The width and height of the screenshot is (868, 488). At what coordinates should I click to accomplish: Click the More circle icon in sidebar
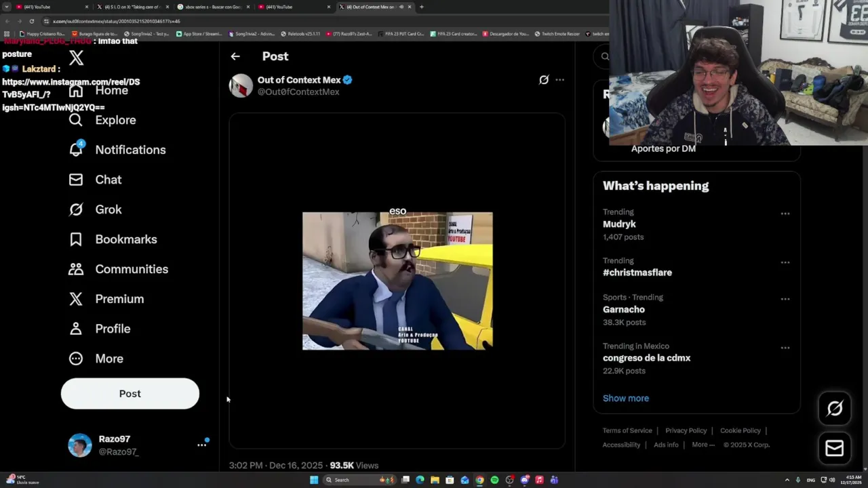pos(76,359)
